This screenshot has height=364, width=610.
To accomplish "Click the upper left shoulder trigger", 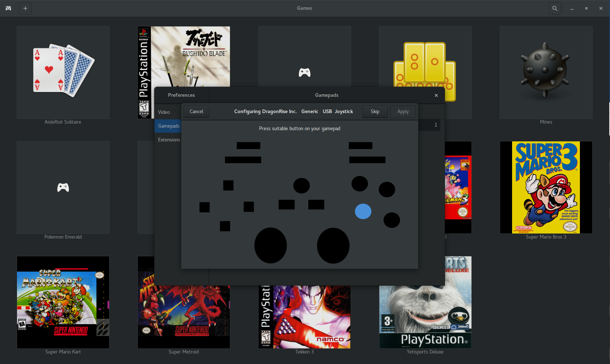I will pos(248,145).
